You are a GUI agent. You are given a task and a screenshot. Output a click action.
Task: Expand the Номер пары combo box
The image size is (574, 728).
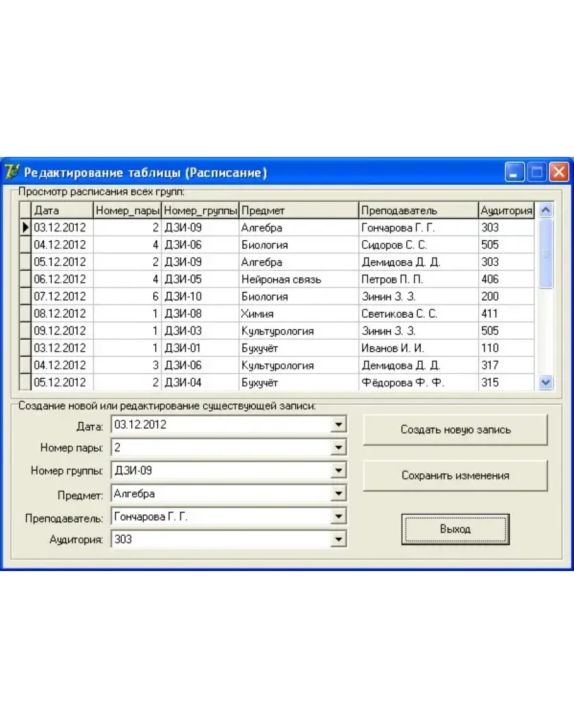tap(339, 448)
